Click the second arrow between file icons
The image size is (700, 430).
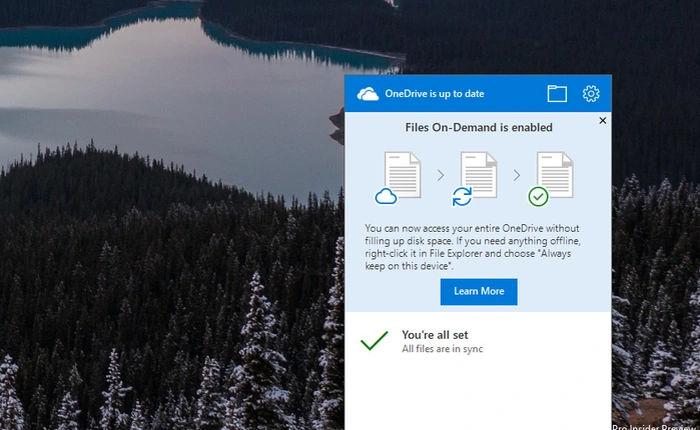(517, 175)
